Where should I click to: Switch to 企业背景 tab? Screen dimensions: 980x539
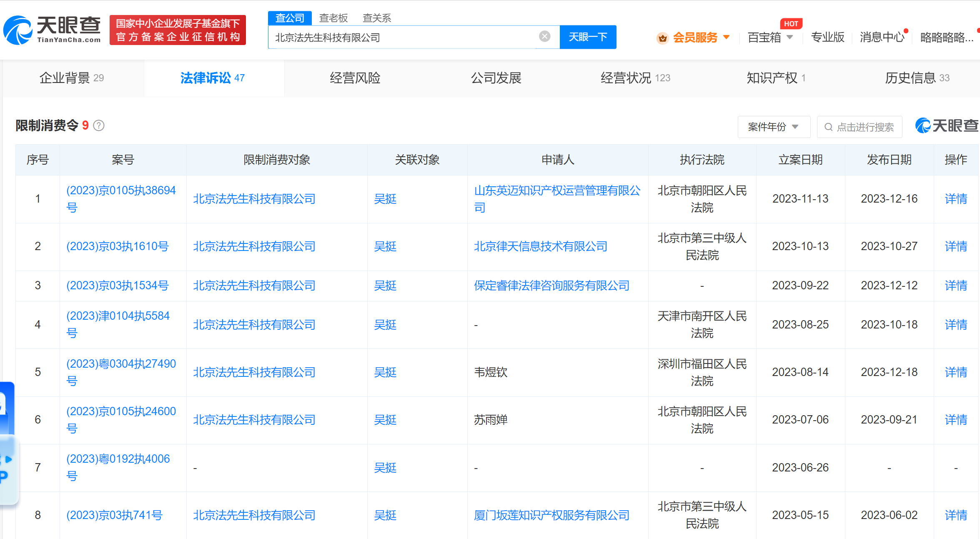click(x=72, y=78)
